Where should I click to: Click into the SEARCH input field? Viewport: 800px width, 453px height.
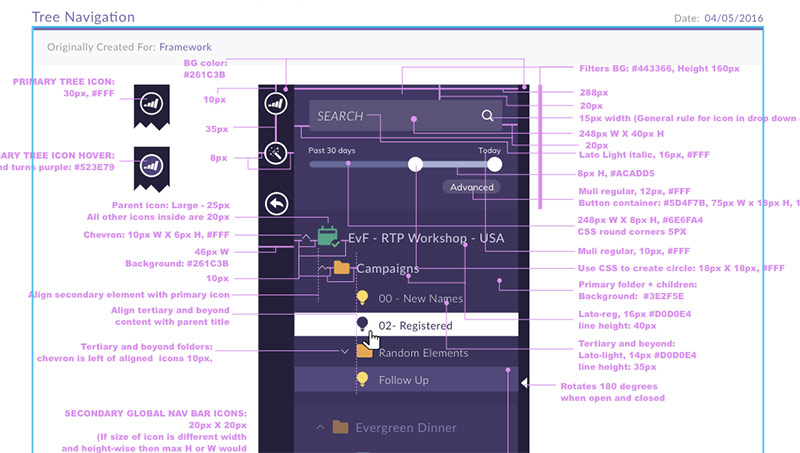[390, 116]
